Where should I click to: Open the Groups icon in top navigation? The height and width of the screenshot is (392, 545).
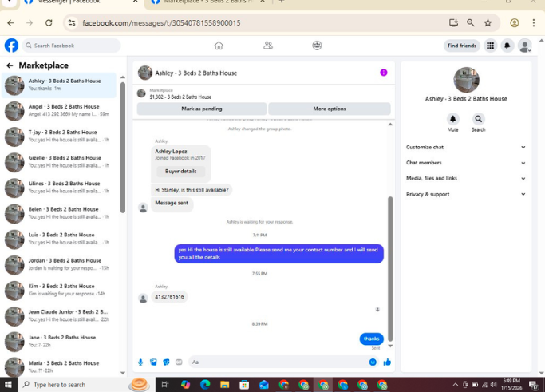tap(317, 46)
